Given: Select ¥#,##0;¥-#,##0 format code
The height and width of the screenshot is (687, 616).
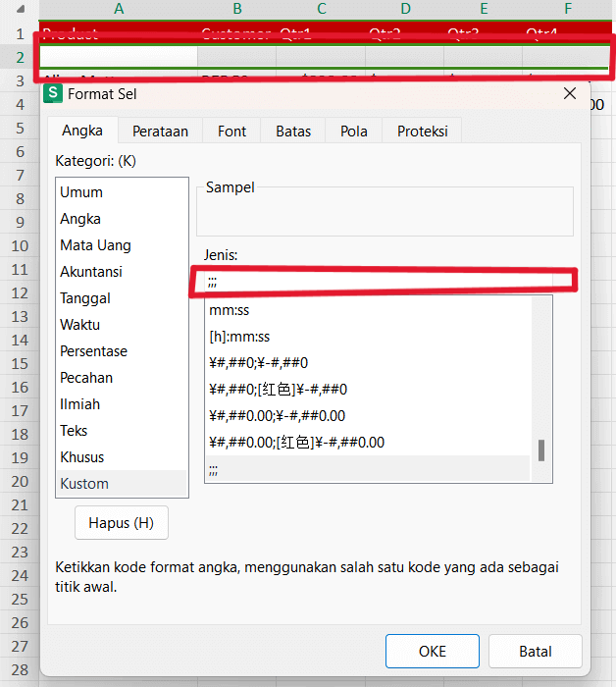Looking at the screenshot, I should 368,363.
